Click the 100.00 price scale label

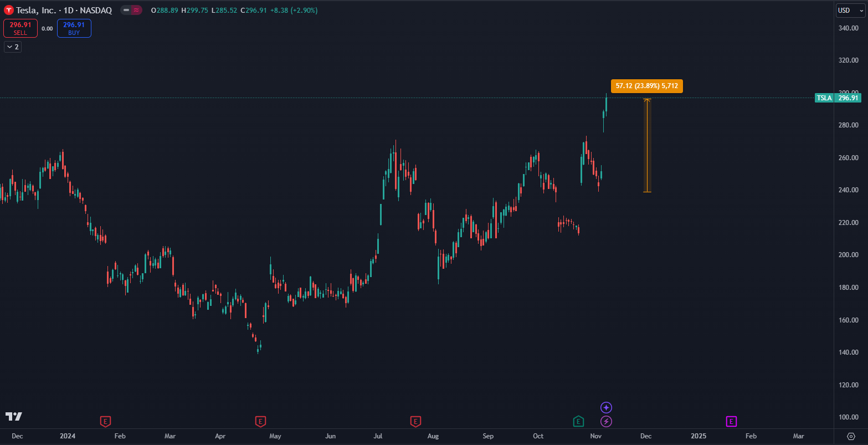pos(848,417)
